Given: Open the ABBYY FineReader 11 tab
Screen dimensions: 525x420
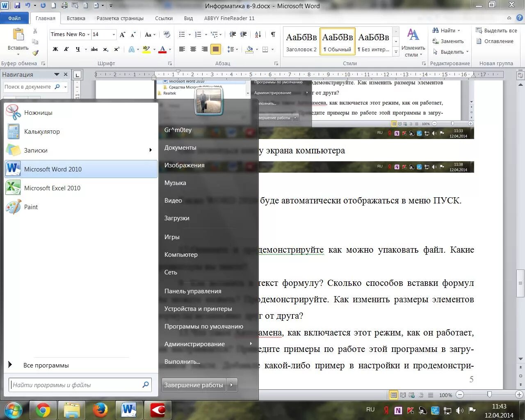Looking at the screenshot, I should [x=229, y=18].
